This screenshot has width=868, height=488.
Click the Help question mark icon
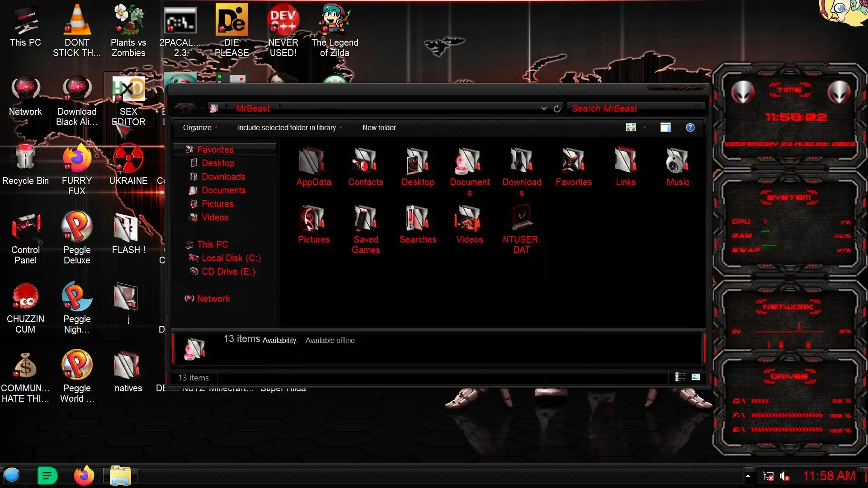pyautogui.click(x=690, y=127)
